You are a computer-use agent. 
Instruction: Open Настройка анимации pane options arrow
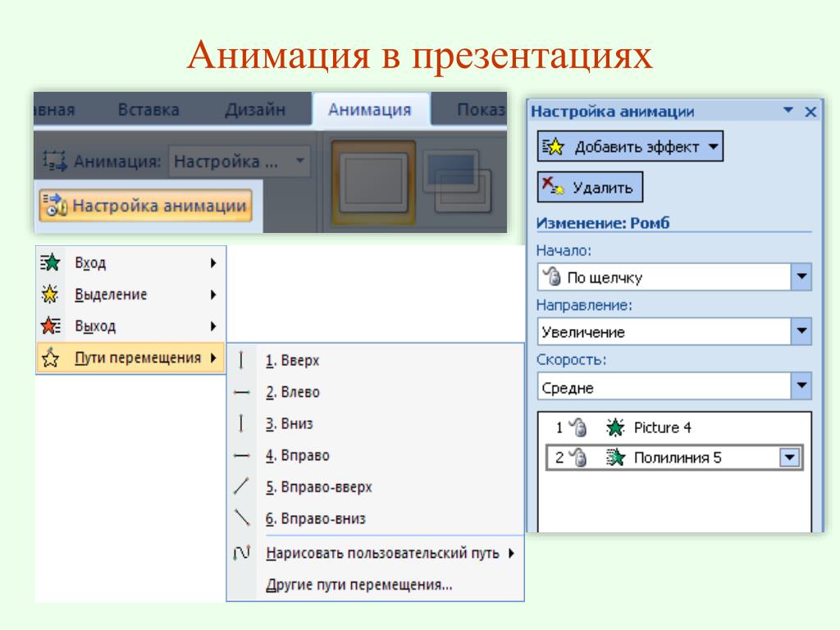pos(788,111)
